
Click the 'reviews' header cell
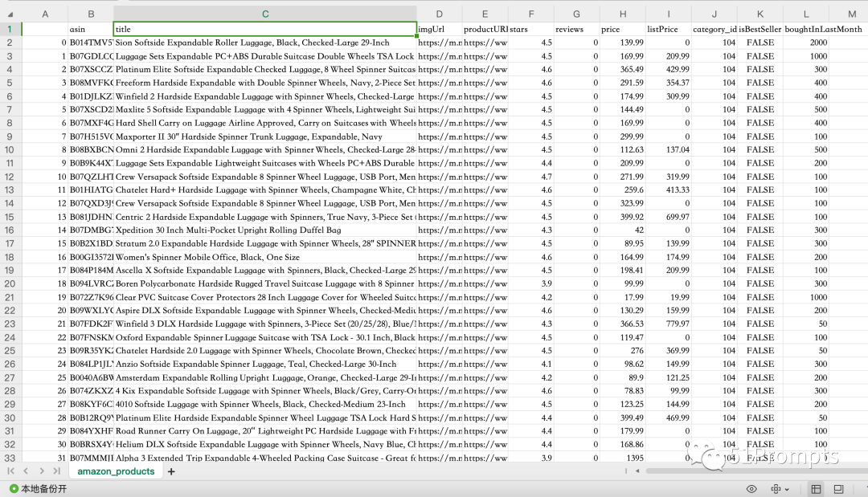(x=577, y=29)
